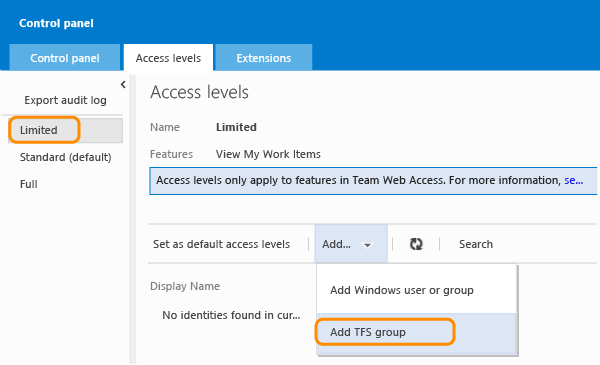Click the Search field in the toolbar
The height and width of the screenshot is (365, 600).
(x=476, y=244)
